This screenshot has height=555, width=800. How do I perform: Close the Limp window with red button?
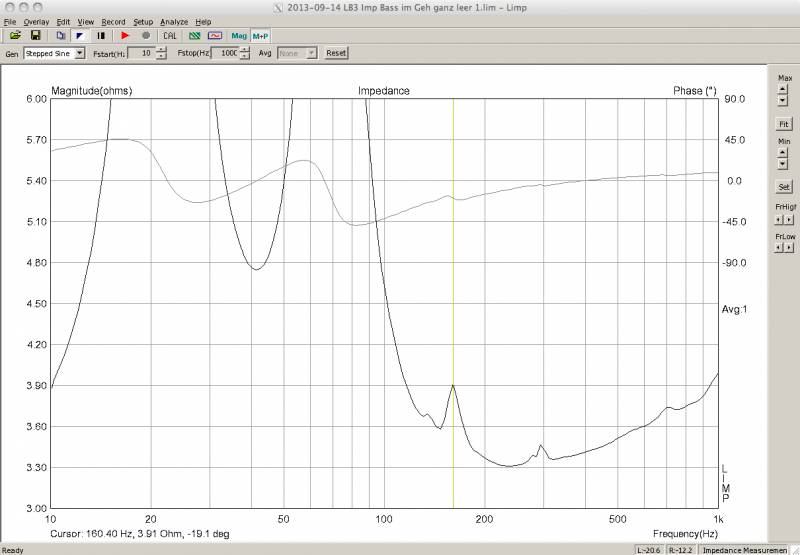click(x=10, y=7)
